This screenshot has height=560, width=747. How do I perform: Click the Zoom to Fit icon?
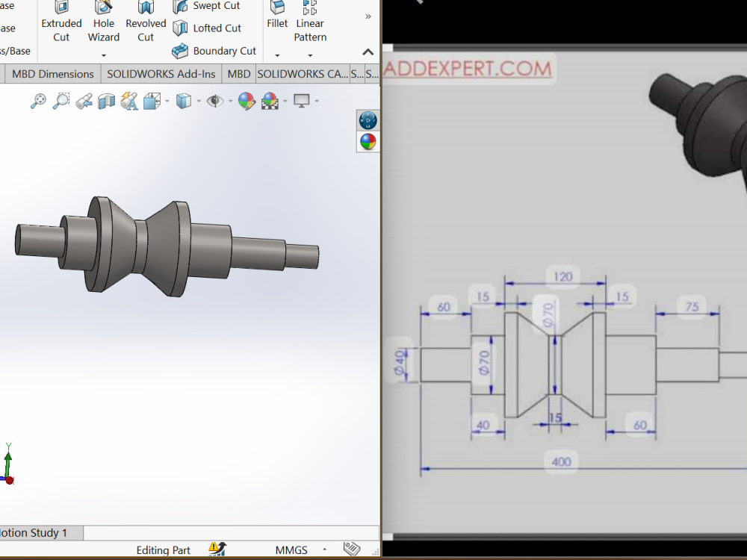click(x=38, y=101)
